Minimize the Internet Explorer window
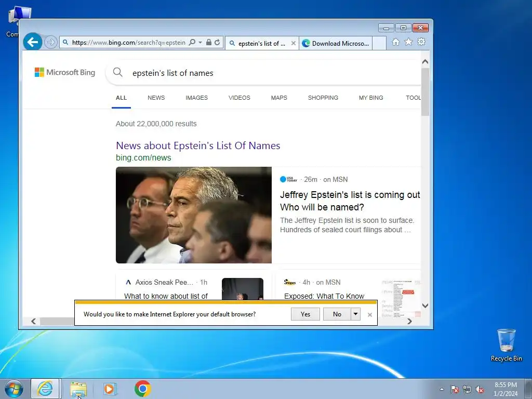The width and height of the screenshot is (532, 399). click(x=386, y=28)
